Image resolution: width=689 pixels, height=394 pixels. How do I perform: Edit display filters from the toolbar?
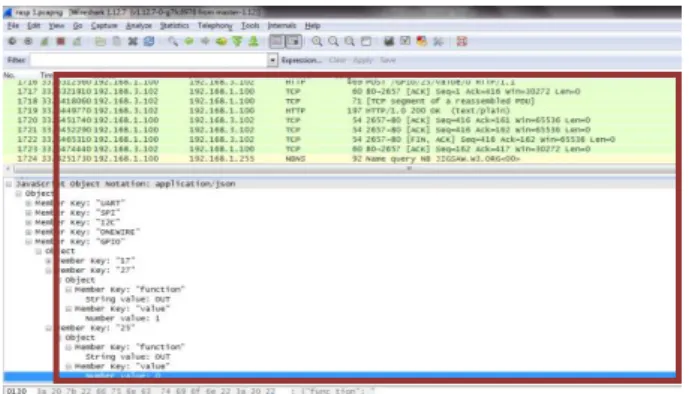point(405,42)
